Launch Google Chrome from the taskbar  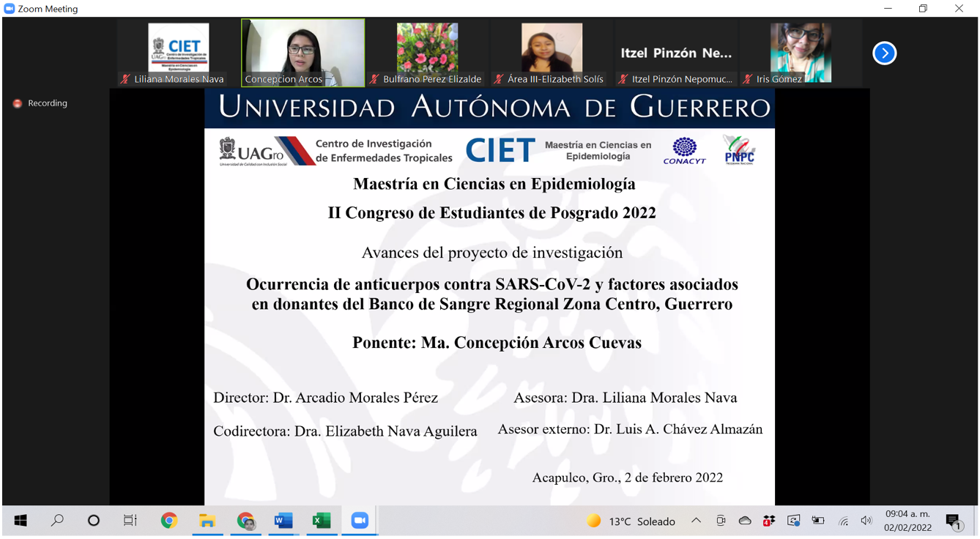pyautogui.click(x=169, y=521)
